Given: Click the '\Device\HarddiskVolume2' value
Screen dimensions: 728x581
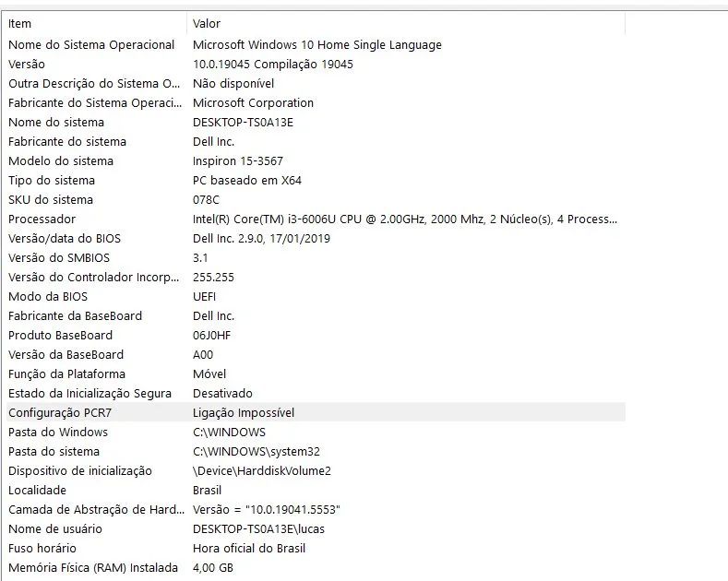Looking at the screenshot, I should (262, 471).
